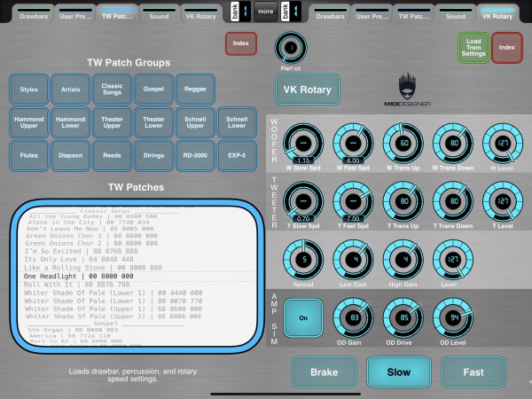Image resolution: width=532 pixels, height=399 pixels.
Task: Select the Schnell Upper patch group
Action: (195, 122)
